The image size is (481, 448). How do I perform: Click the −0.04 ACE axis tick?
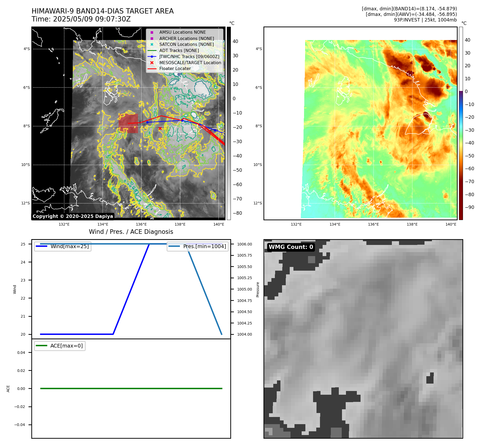tap(20, 425)
